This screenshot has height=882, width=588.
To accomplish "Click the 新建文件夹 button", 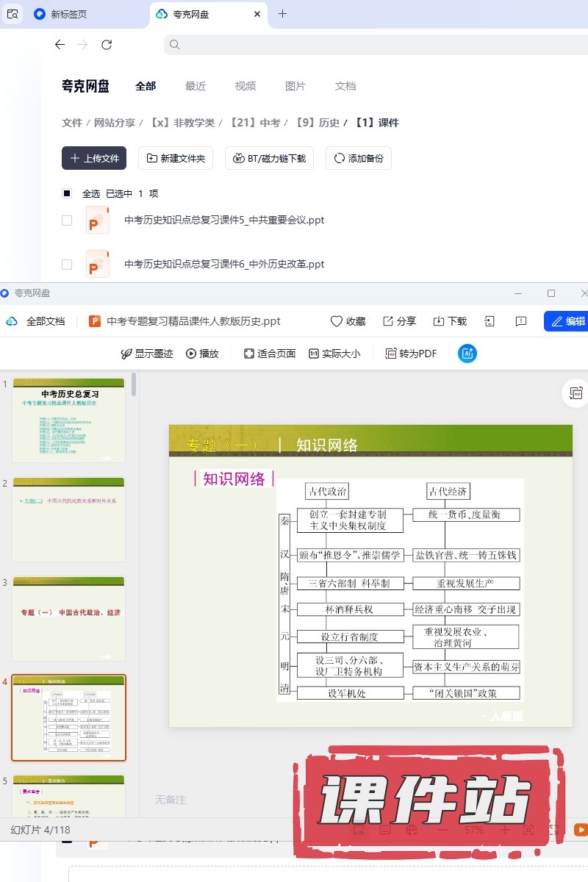I will (176, 158).
